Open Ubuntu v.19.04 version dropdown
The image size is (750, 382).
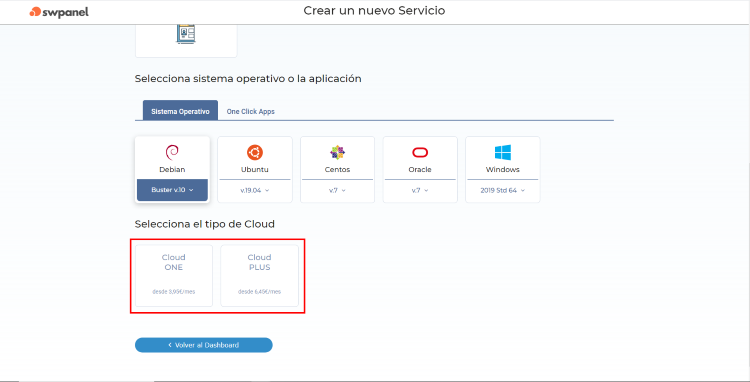[x=255, y=190]
